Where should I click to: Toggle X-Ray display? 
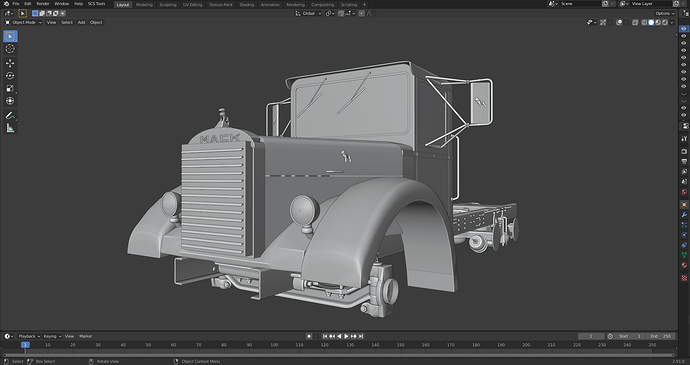pyautogui.click(x=635, y=22)
